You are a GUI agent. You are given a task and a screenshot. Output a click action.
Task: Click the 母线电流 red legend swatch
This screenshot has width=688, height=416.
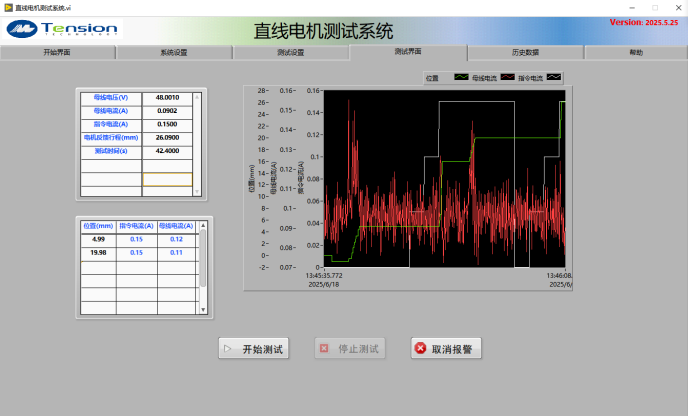pyautogui.click(x=507, y=77)
